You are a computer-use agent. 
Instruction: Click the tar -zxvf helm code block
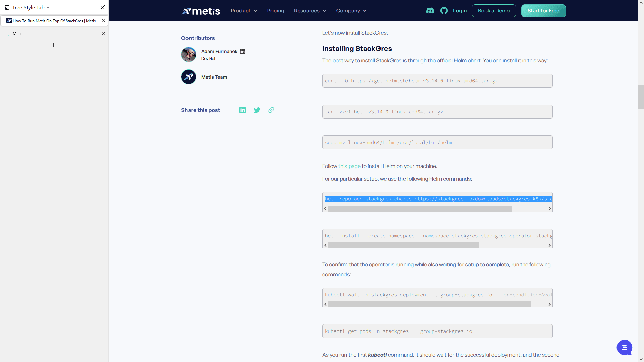coord(437,112)
